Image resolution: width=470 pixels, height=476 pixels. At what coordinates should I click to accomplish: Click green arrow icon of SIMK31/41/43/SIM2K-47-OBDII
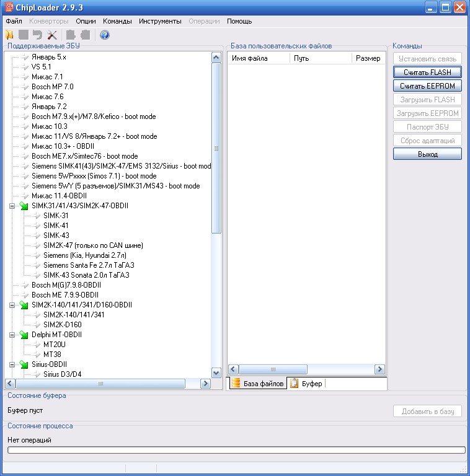24,206
